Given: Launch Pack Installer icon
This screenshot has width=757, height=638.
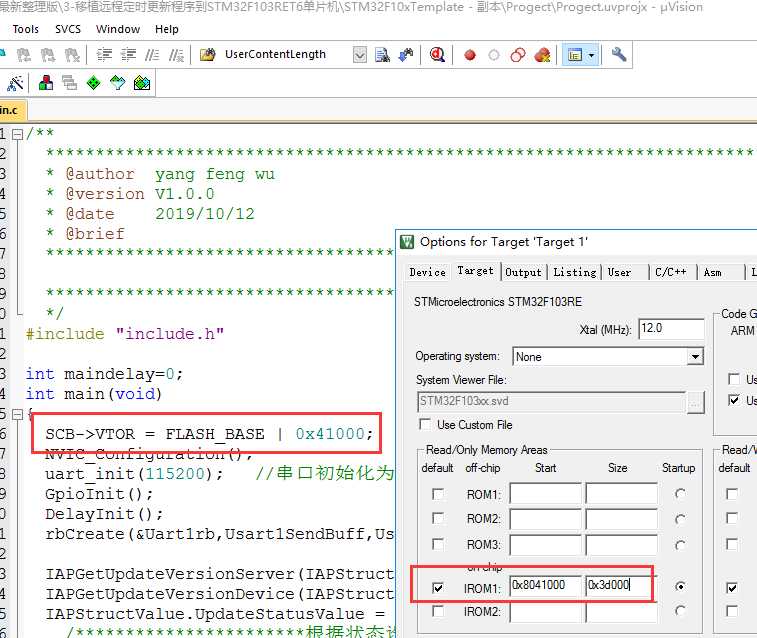Looking at the screenshot, I should (142, 83).
